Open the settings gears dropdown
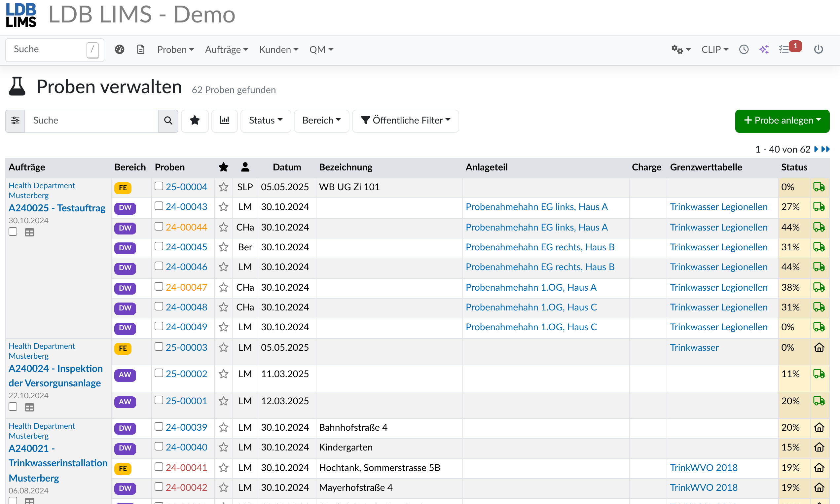The height and width of the screenshot is (504, 840). click(681, 50)
